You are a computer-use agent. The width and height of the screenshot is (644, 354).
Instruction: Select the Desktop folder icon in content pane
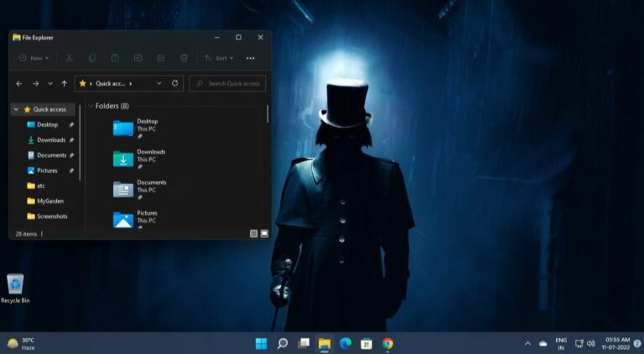(x=123, y=128)
